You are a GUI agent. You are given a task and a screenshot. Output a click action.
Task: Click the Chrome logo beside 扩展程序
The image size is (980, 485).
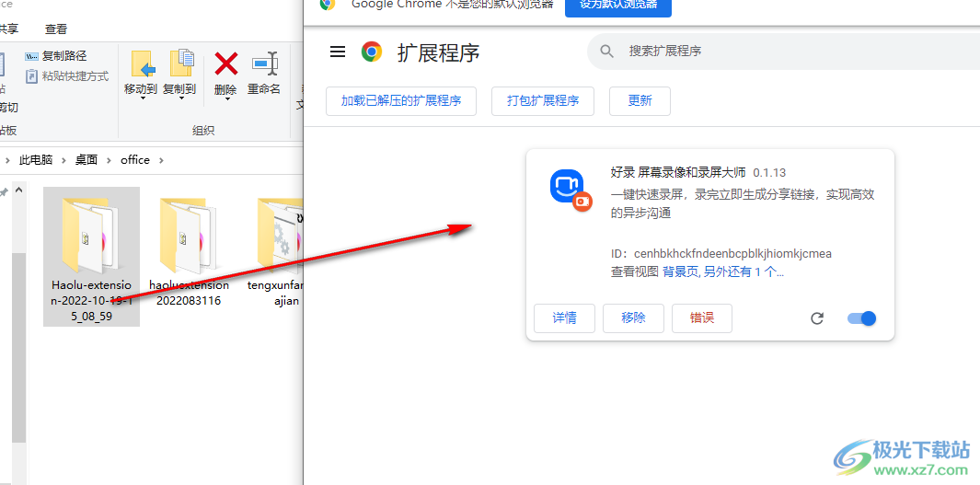[x=372, y=52]
